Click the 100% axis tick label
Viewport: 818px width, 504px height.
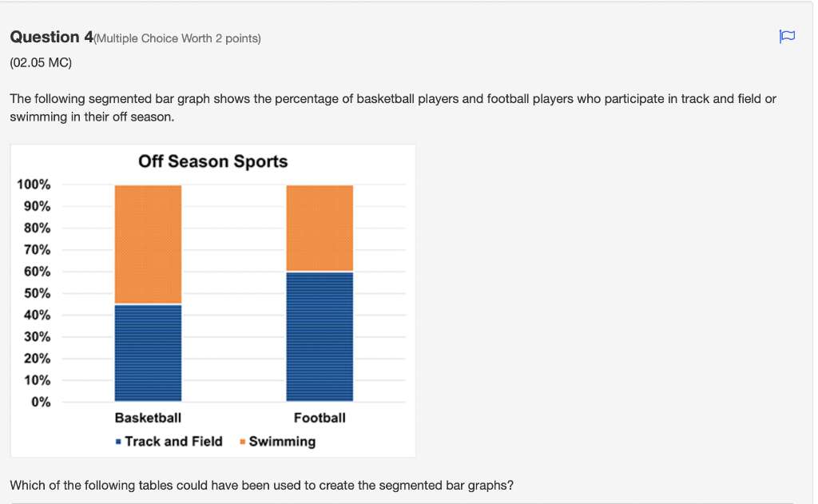(x=34, y=185)
